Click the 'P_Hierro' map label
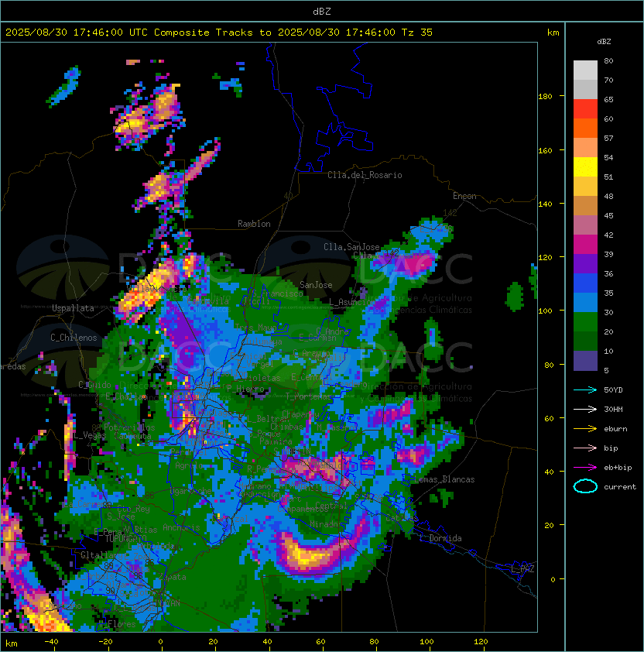The width and height of the screenshot is (644, 652). click(x=245, y=388)
